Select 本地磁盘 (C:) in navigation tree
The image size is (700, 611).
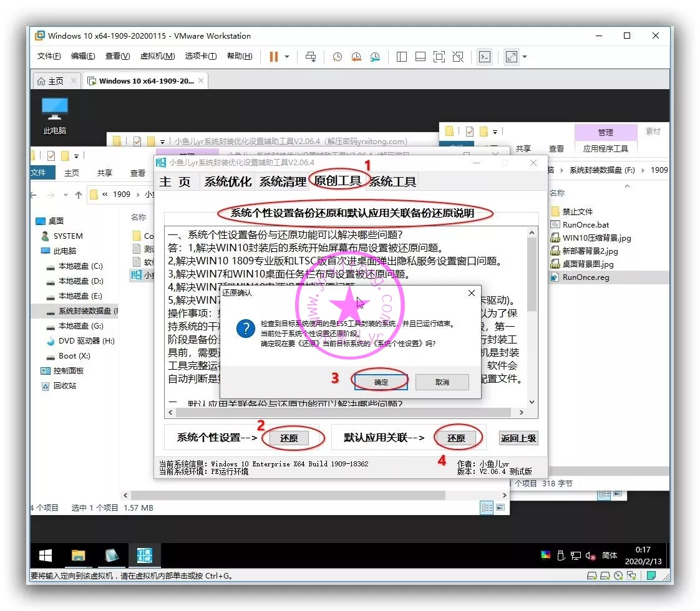coord(80,266)
